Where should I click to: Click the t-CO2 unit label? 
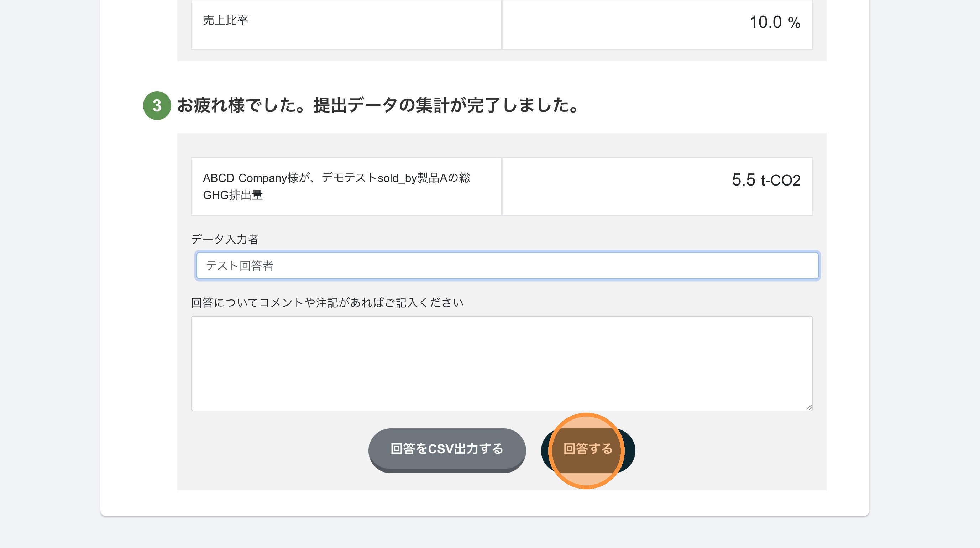[781, 180]
